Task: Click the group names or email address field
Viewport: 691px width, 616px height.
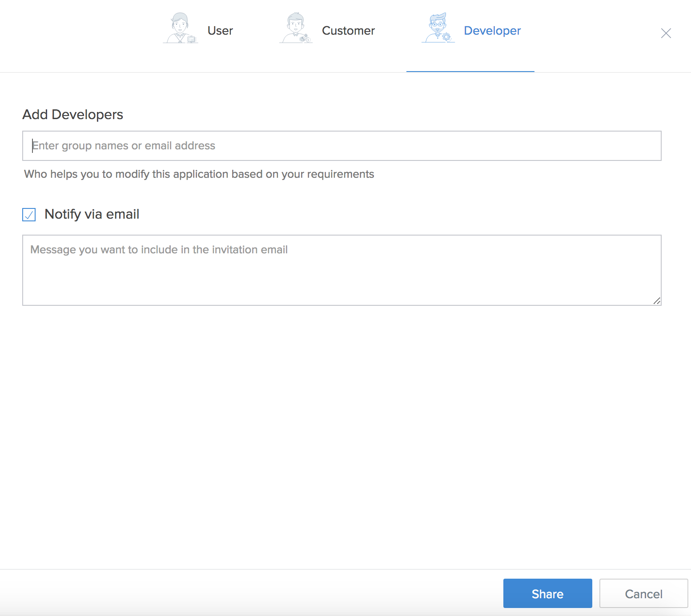Action: pos(342,145)
